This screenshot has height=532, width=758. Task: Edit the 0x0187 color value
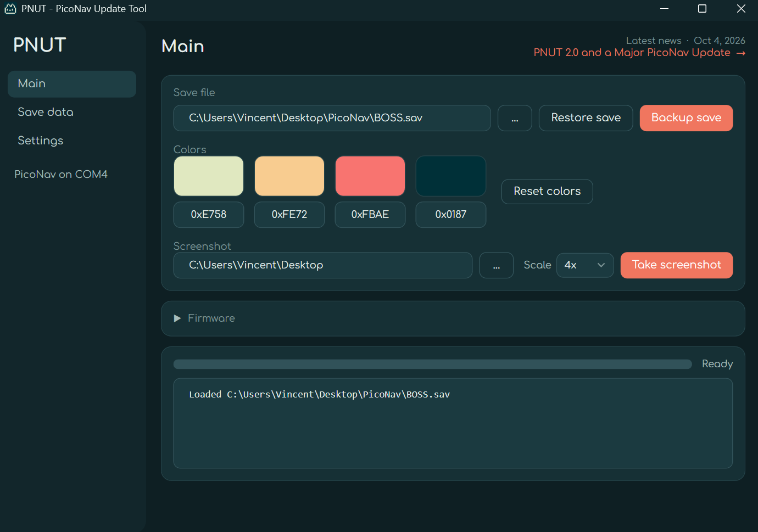click(451, 215)
